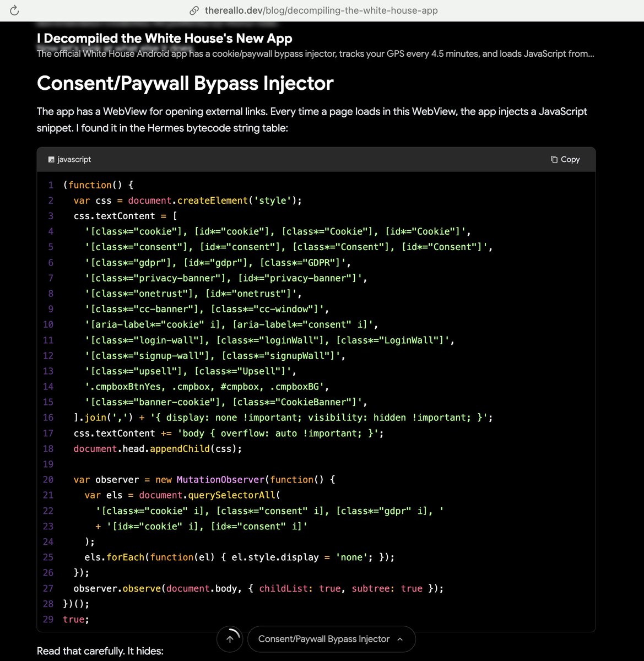Click the article description under the title
The image size is (644, 661).
[x=316, y=53]
